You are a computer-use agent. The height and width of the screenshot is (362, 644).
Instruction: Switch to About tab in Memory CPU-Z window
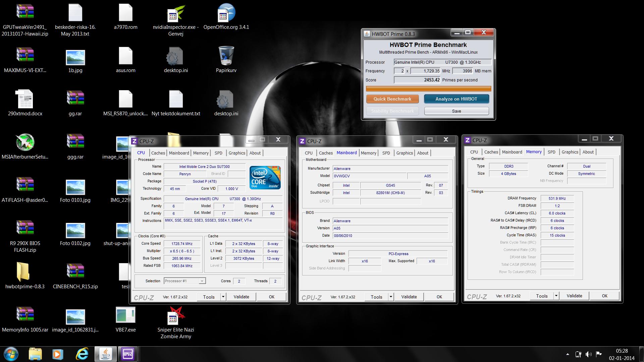pos(588,152)
